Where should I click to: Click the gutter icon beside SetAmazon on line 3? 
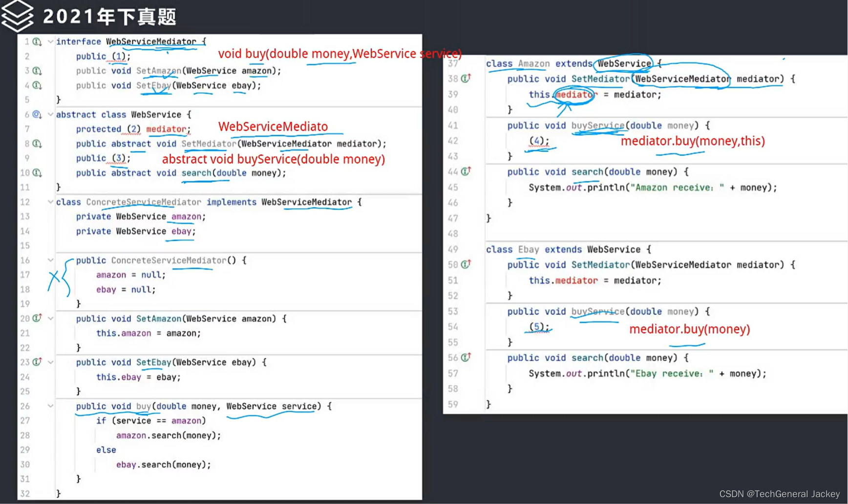pyautogui.click(x=37, y=71)
